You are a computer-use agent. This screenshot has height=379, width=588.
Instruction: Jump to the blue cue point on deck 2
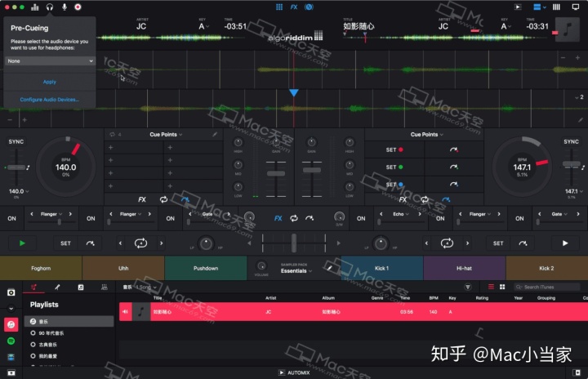(454, 185)
